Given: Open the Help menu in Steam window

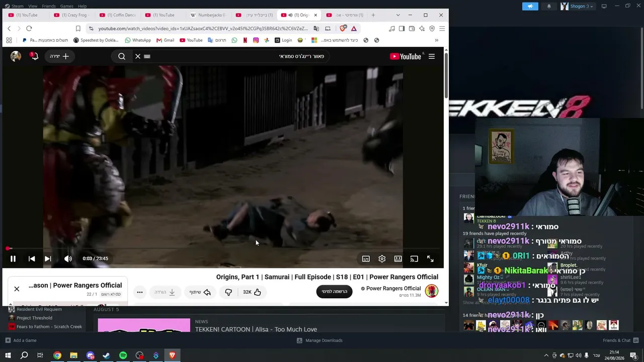Looking at the screenshot, I should [x=82, y=6].
